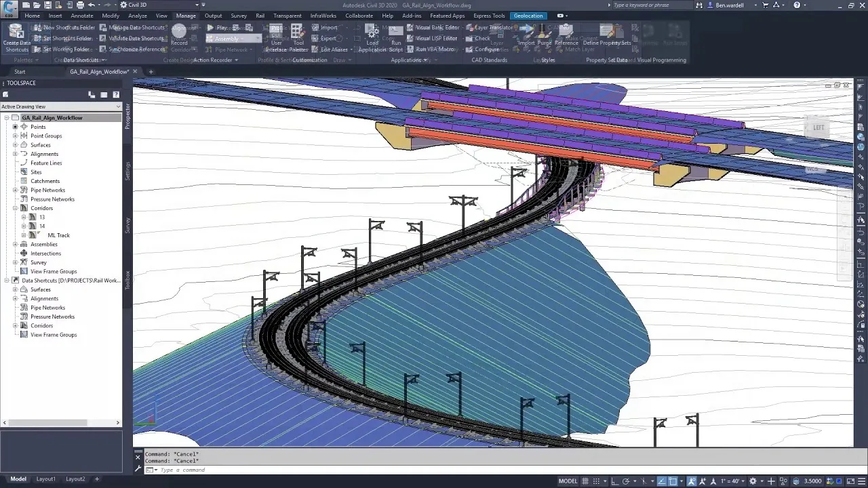Expand the Pipe Networks node

[x=15, y=190]
